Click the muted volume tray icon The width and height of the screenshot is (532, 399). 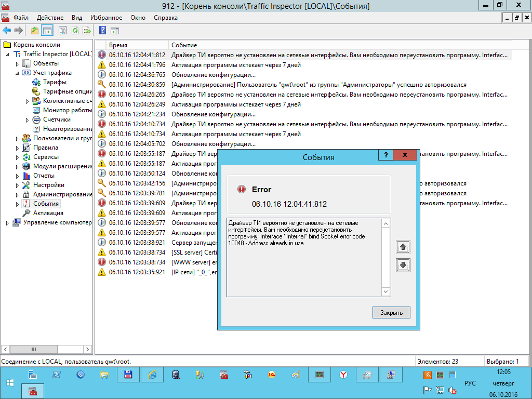pos(452,391)
